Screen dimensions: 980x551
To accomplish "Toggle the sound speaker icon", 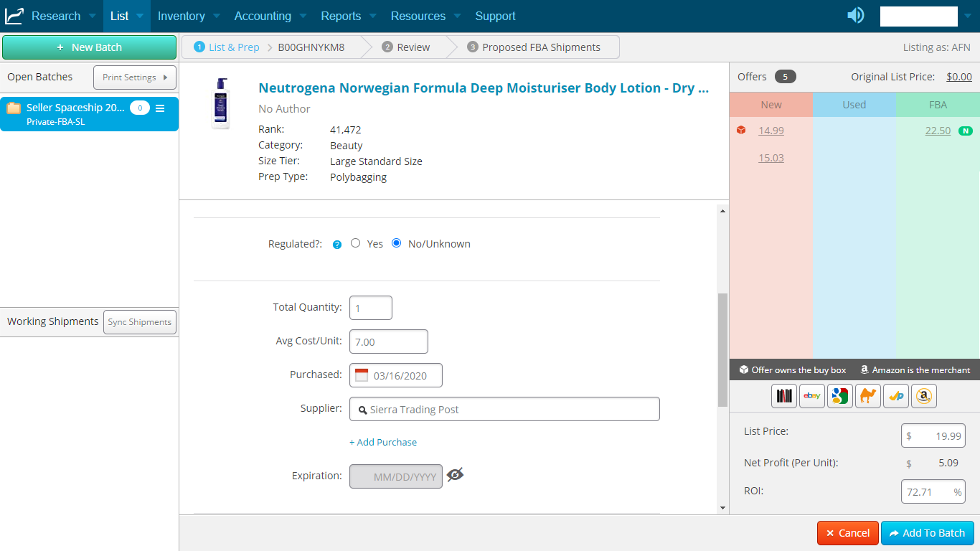I will 855,15.
